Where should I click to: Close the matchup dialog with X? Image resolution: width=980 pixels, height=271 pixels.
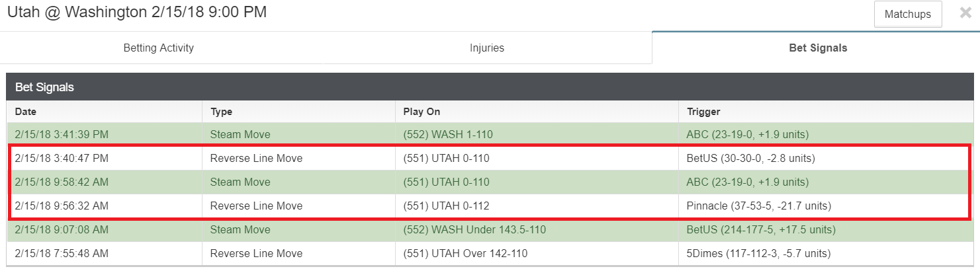click(x=965, y=13)
